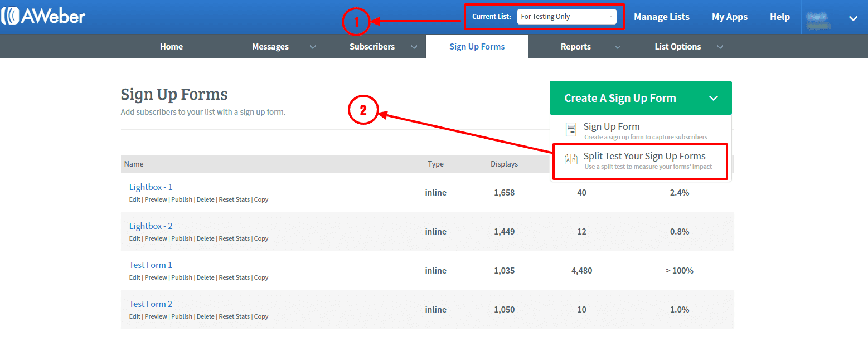868x351 pixels.
Task: Go to the Home tab
Action: coord(171,47)
